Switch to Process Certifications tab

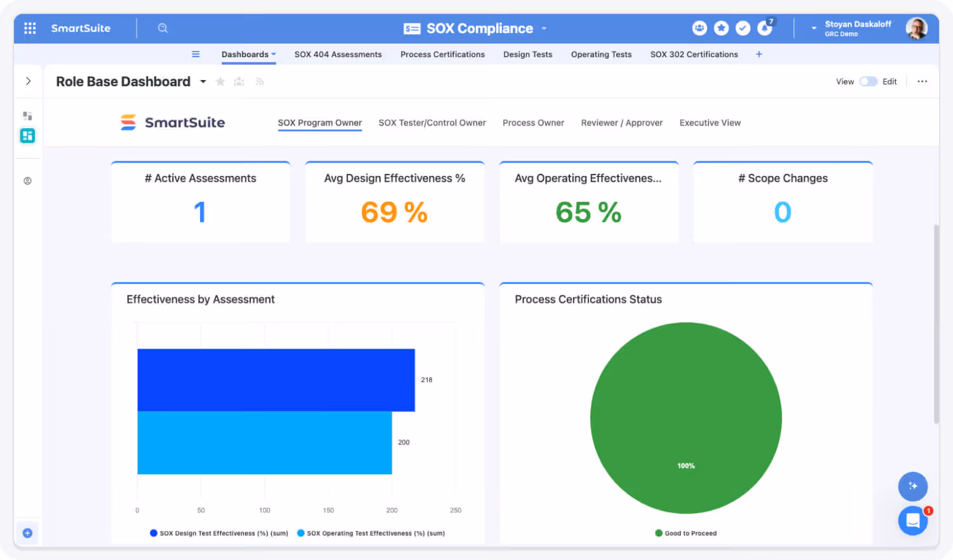[443, 55]
